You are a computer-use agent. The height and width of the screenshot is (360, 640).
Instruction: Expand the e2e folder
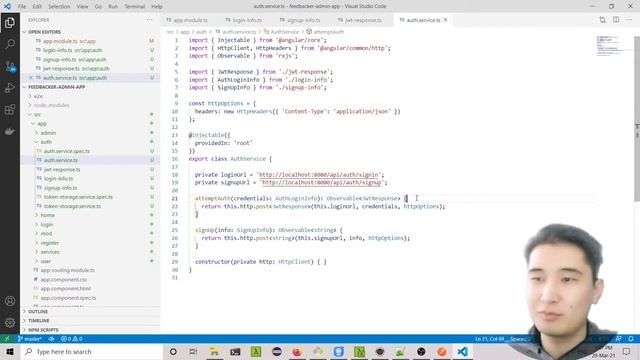(38, 96)
